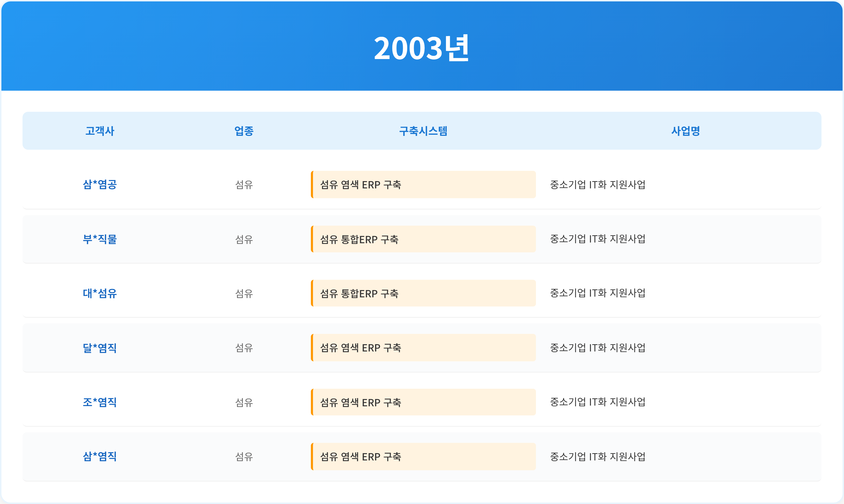Viewport: 844px width, 504px height.
Task: Open the 조*염직 customer link
Action: click(100, 402)
